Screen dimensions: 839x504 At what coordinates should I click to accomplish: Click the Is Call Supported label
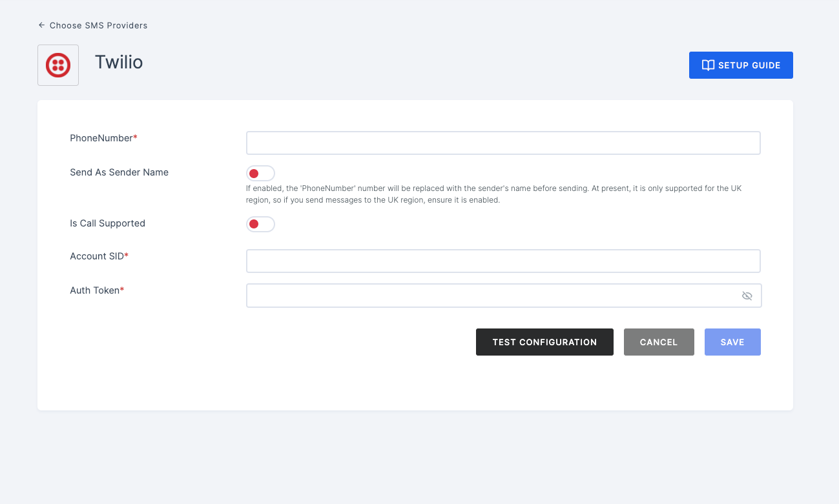(x=107, y=223)
